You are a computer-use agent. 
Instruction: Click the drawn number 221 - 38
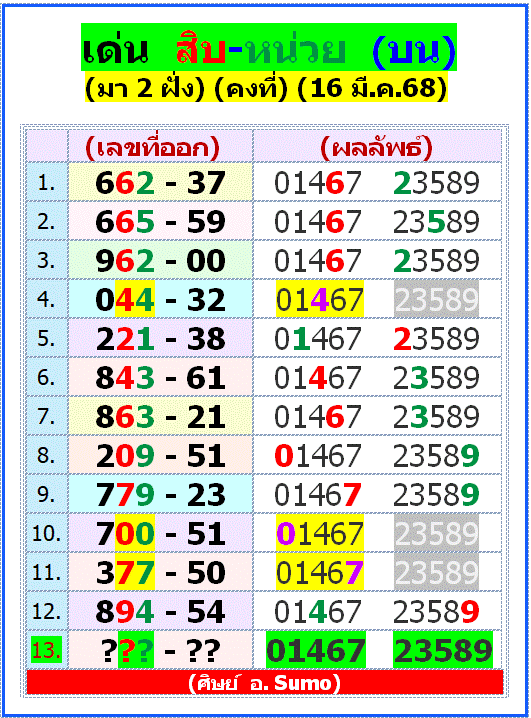click(160, 338)
